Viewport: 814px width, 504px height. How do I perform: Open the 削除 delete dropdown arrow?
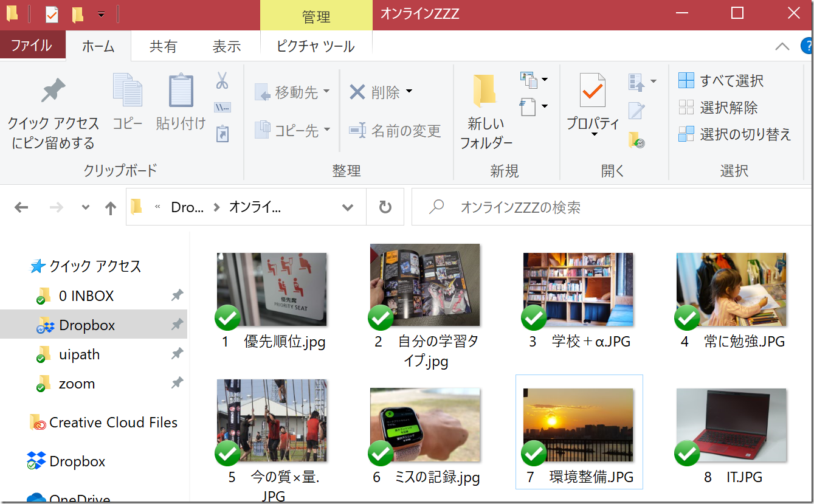[x=409, y=92]
